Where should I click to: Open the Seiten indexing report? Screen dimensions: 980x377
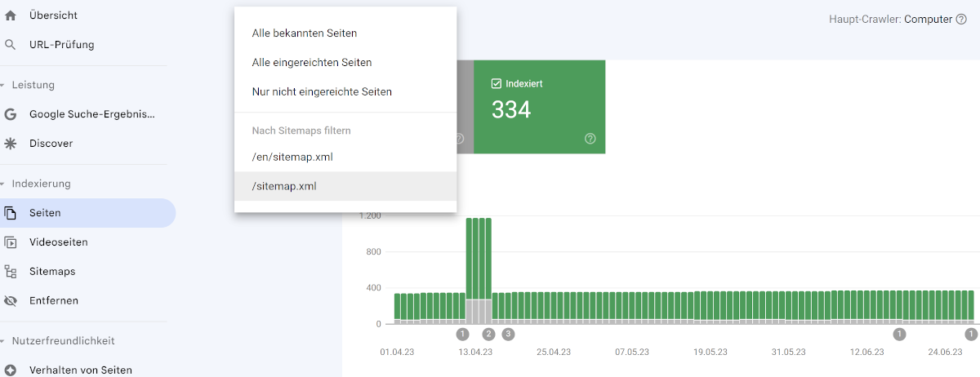[x=45, y=213]
